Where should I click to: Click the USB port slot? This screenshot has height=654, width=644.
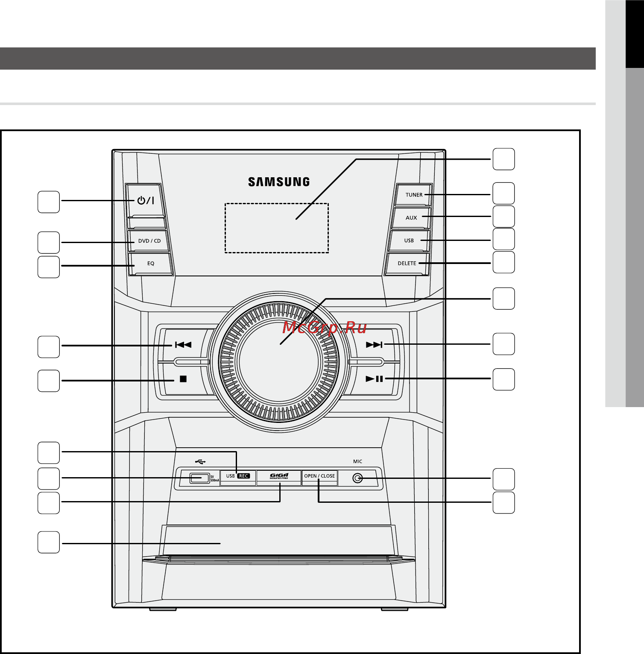pyautogui.click(x=199, y=478)
